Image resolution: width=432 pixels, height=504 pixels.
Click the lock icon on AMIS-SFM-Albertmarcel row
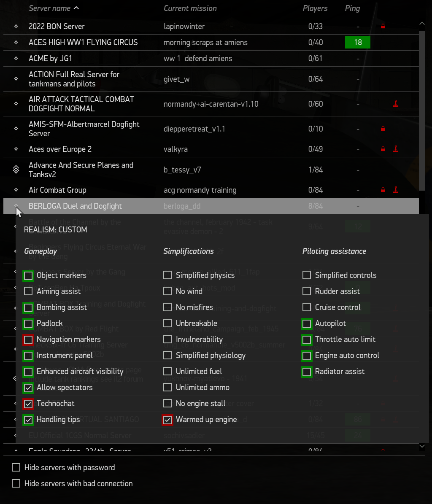point(383,129)
